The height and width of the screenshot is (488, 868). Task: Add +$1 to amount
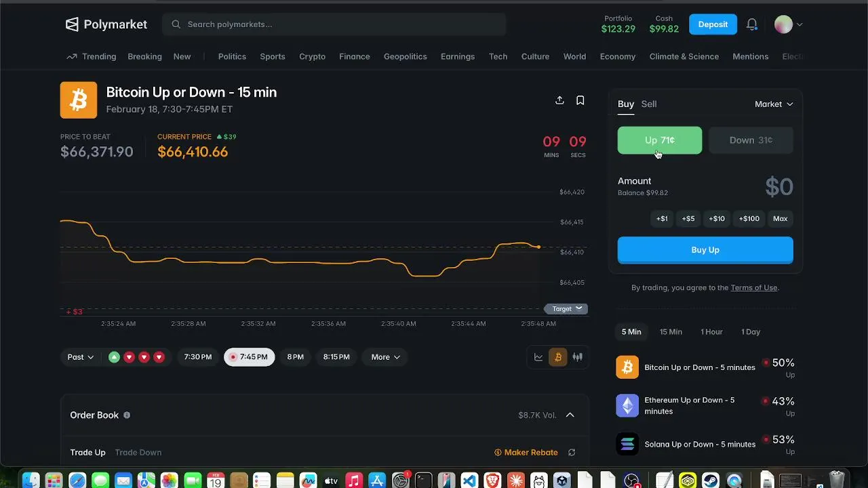(662, 219)
